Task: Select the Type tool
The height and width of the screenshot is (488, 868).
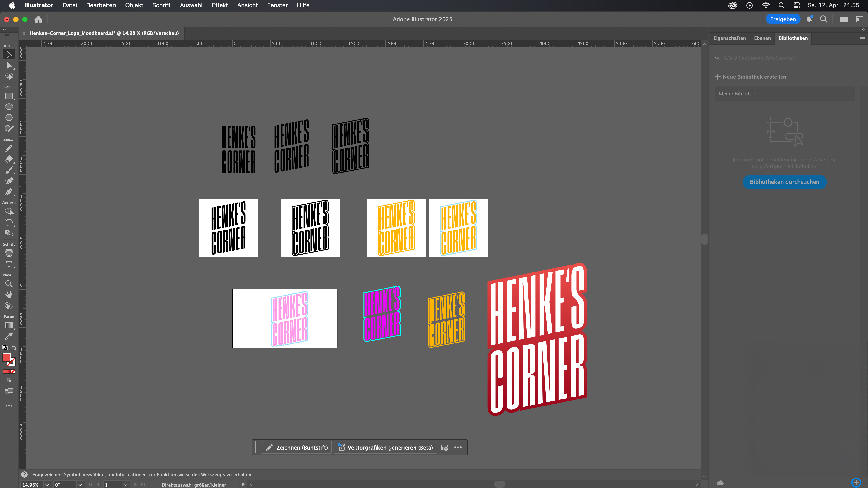Action: (x=9, y=264)
